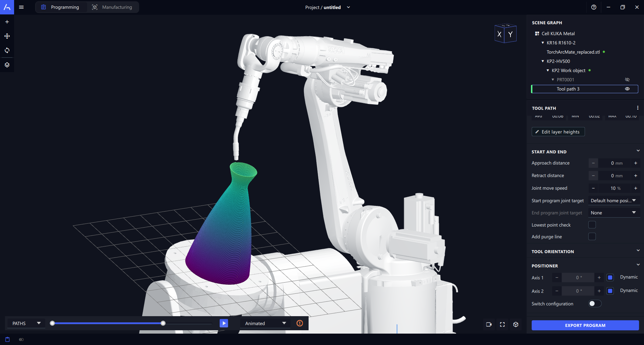This screenshot has height=345, width=644.
Task: Open Start program joint target dropdown
Action: coord(613,200)
